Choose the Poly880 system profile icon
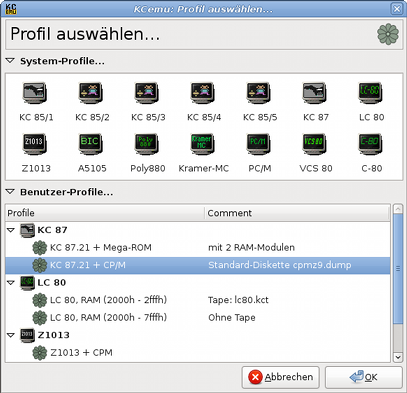The width and height of the screenshot is (407, 393). pyautogui.click(x=147, y=144)
